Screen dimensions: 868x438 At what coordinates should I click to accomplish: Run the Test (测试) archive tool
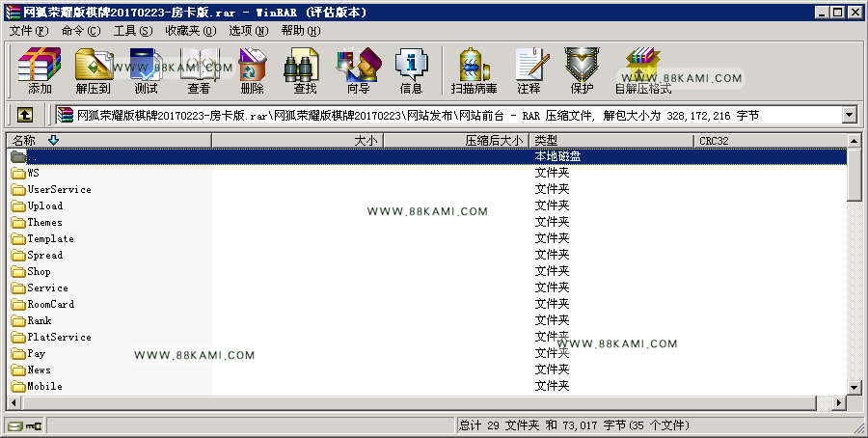pos(146,70)
